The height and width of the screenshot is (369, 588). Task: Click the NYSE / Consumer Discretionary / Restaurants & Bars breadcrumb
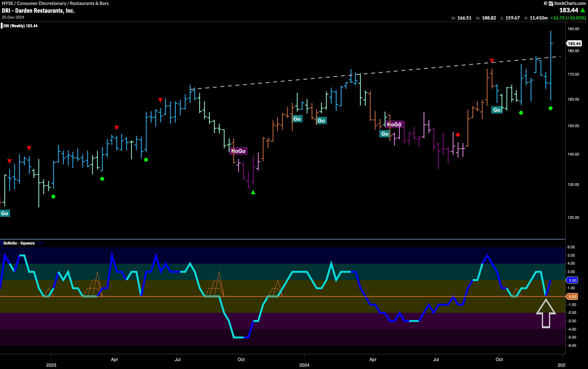(x=55, y=3)
